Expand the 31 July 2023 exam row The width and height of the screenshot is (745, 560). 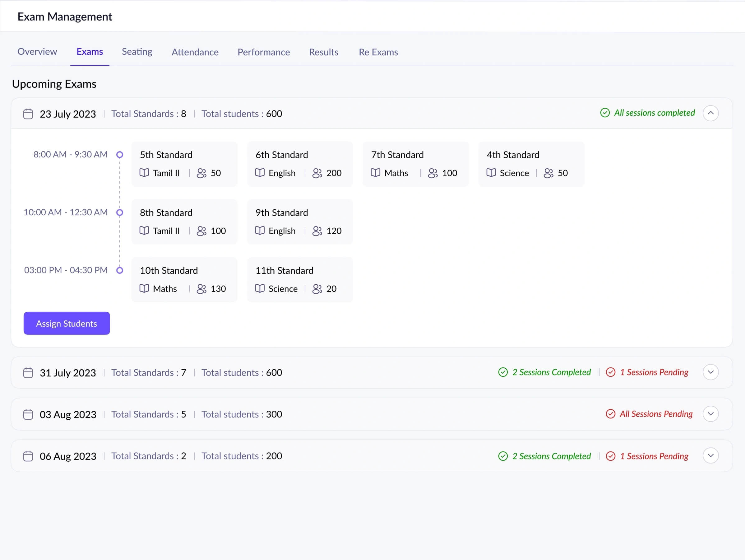coord(711,372)
